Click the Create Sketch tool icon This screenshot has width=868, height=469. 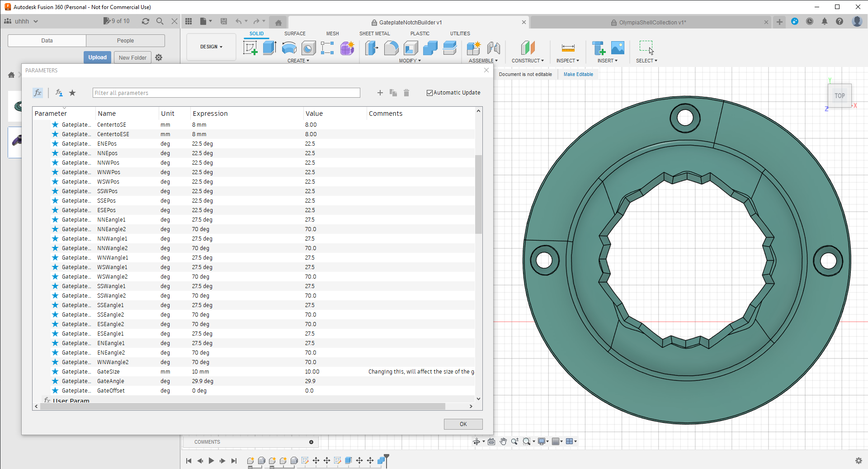pos(250,48)
